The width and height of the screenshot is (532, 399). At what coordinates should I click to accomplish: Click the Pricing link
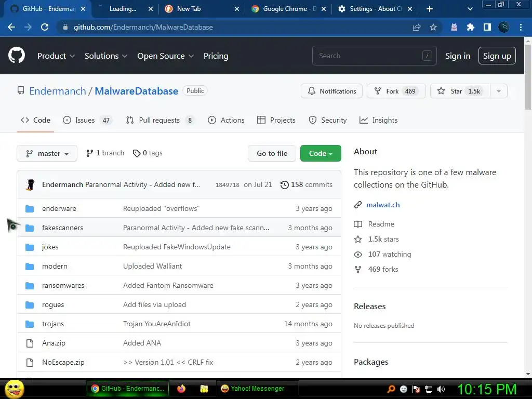[216, 56]
